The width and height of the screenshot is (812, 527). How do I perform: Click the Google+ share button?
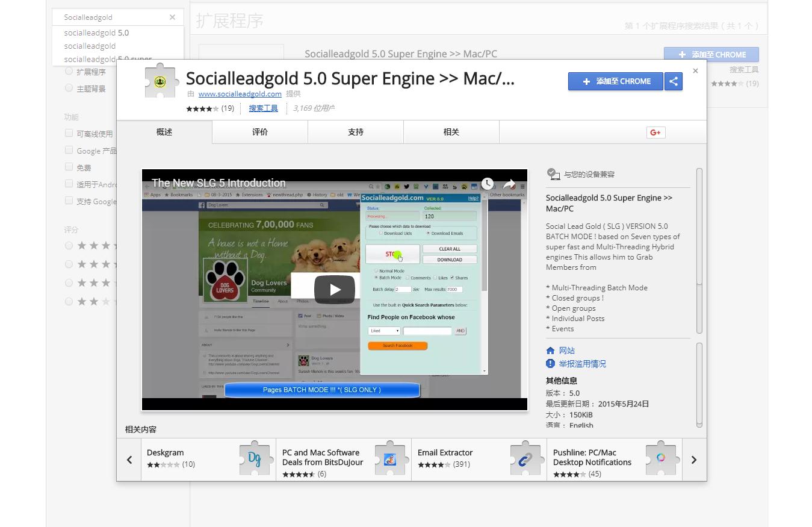pyautogui.click(x=655, y=133)
